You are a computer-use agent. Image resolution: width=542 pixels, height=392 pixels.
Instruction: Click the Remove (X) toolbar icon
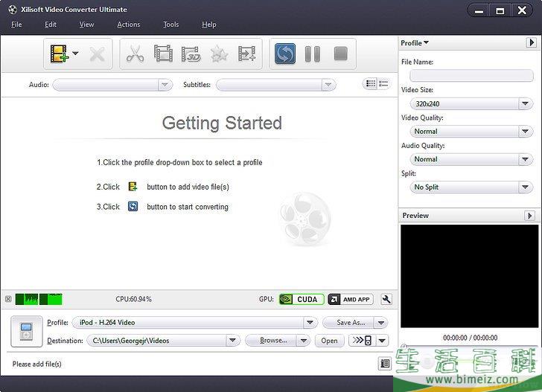97,54
